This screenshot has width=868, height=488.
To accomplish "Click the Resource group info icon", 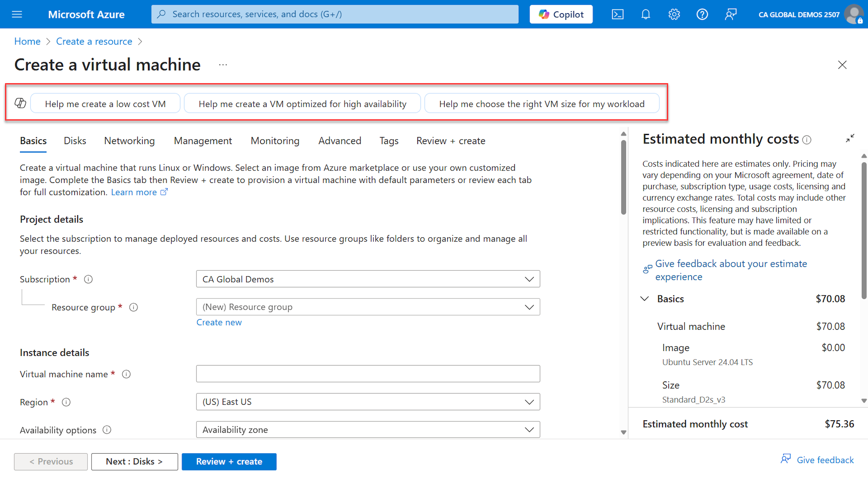I will 134,308.
